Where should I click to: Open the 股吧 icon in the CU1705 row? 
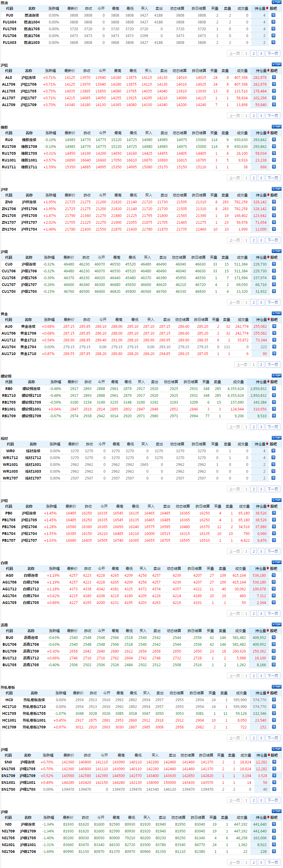click(x=274, y=278)
